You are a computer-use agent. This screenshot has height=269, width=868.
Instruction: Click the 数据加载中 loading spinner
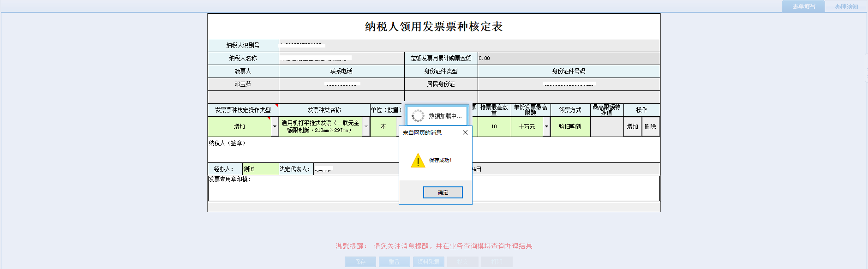pyautogui.click(x=418, y=116)
